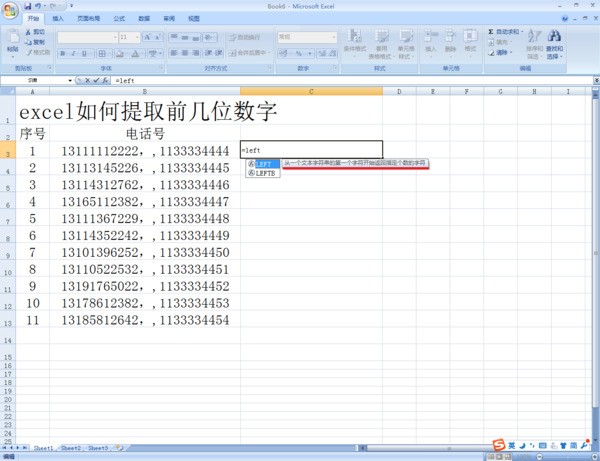Image resolution: width=600 pixels, height=461 pixels.
Task: Switch to the 公式 ribbon tab
Action: 119,18
